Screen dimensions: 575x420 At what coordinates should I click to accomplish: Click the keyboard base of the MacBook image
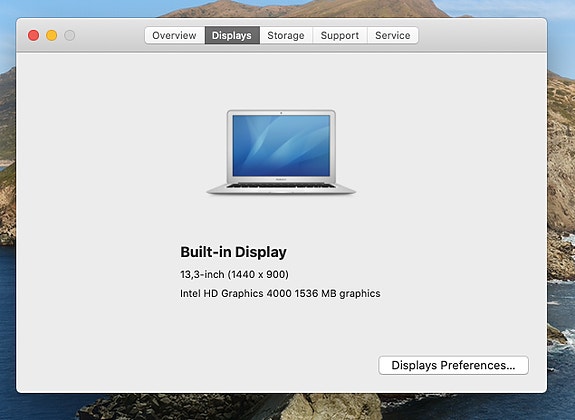281,189
